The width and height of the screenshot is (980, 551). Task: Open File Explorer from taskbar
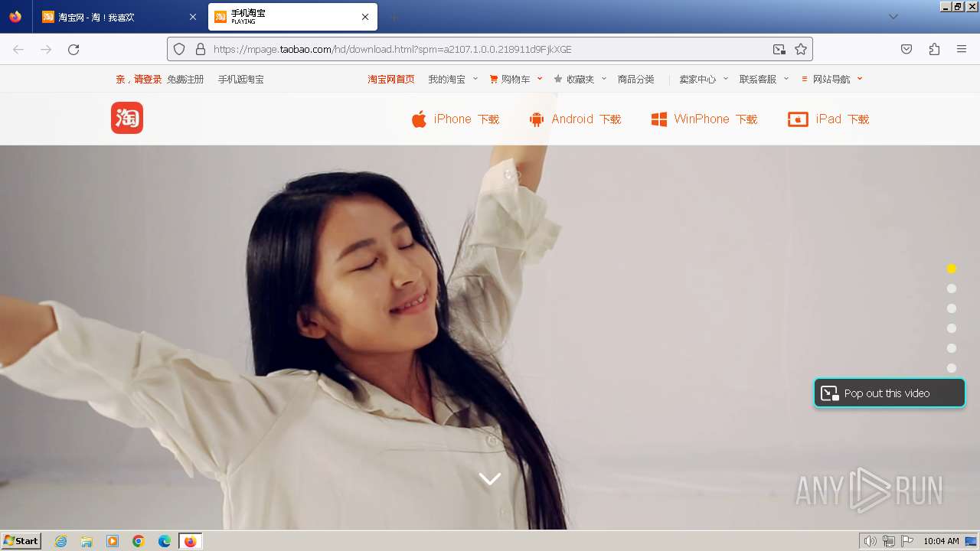coord(87,541)
